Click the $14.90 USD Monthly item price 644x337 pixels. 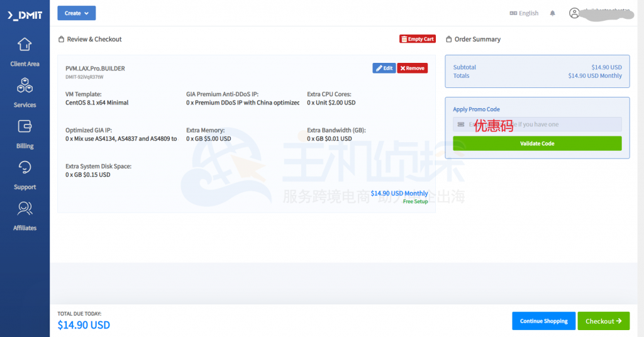[x=399, y=193]
